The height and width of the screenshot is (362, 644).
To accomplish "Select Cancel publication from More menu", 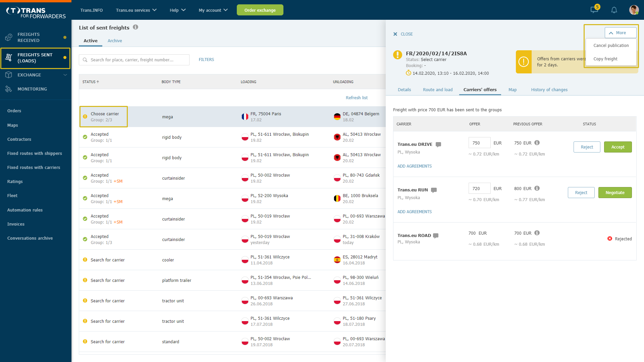I will 611,45.
